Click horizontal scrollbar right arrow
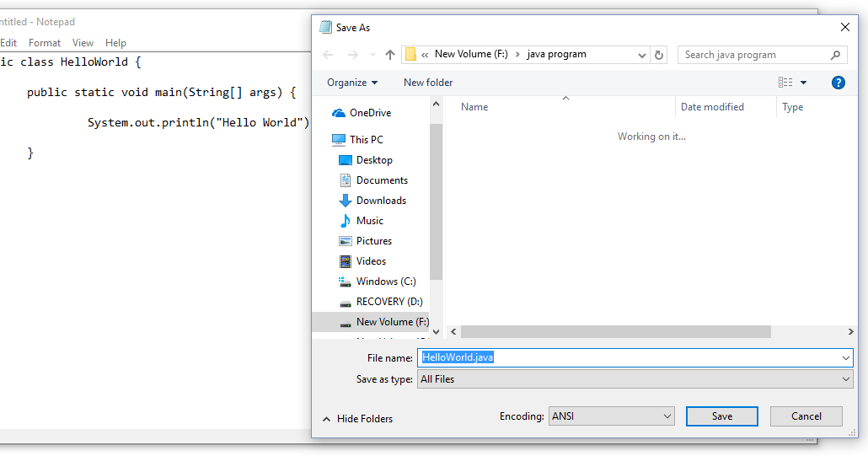This screenshot has height=456, width=868. 851,331
